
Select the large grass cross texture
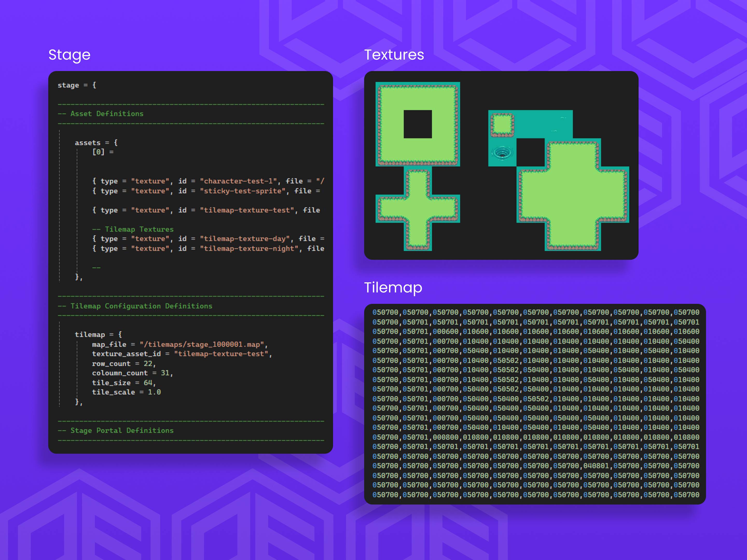[573, 195]
